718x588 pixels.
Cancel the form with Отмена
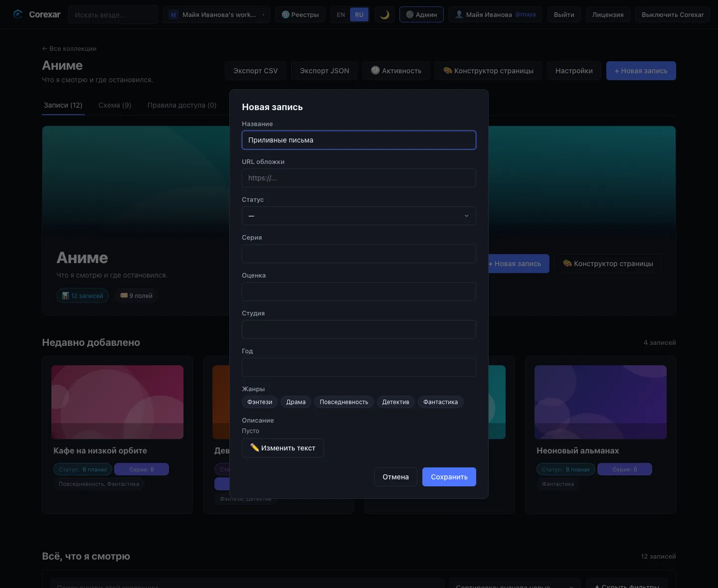396,477
